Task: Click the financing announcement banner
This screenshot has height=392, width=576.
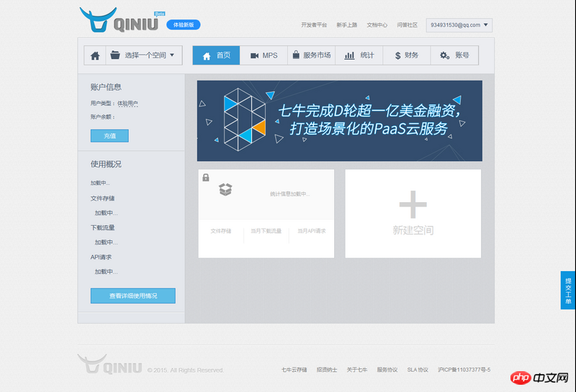Action: pyautogui.click(x=339, y=121)
